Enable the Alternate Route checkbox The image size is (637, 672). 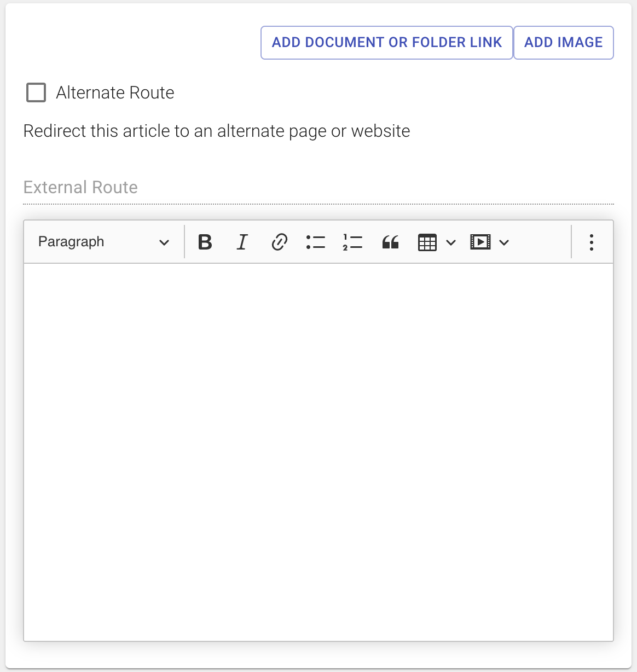coord(36,92)
